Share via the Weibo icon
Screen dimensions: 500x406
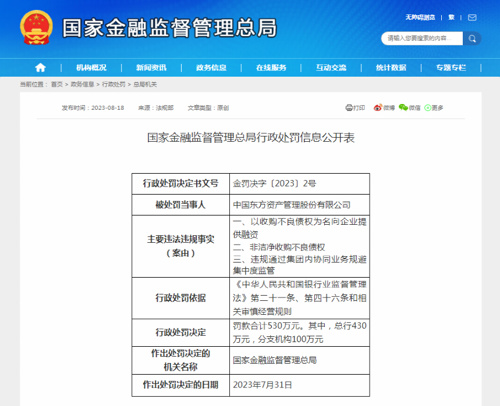tap(378, 108)
